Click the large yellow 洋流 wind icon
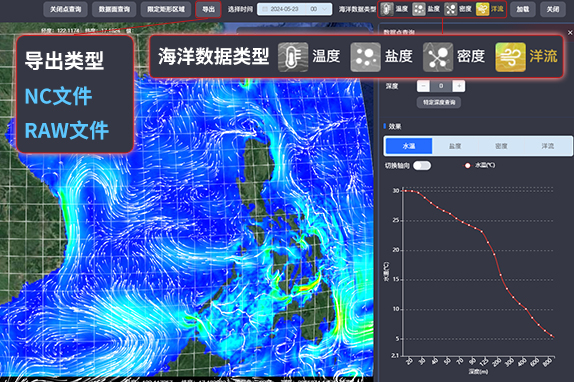 point(510,57)
